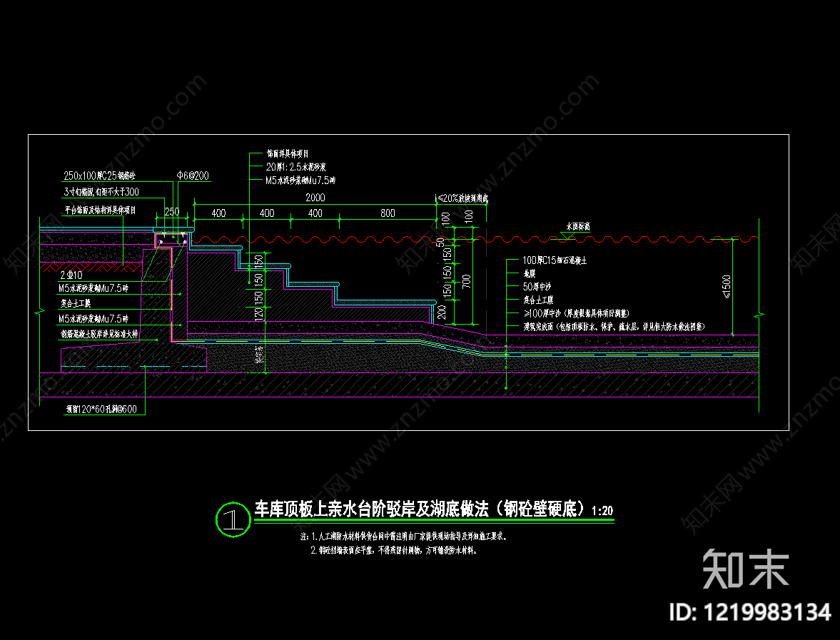Select the water level triangle marker symbol

[x=568, y=235]
